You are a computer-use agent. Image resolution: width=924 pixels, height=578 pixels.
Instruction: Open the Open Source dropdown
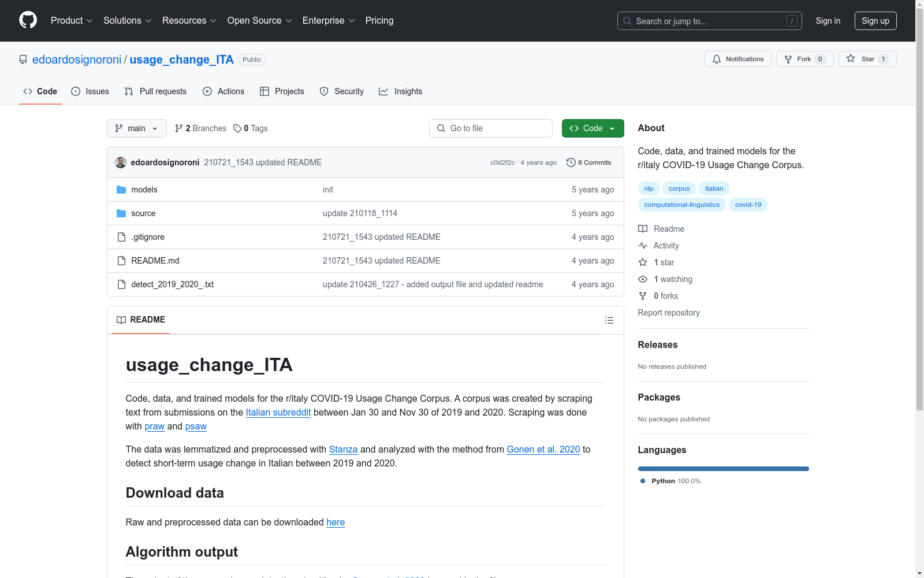click(x=260, y=21)
